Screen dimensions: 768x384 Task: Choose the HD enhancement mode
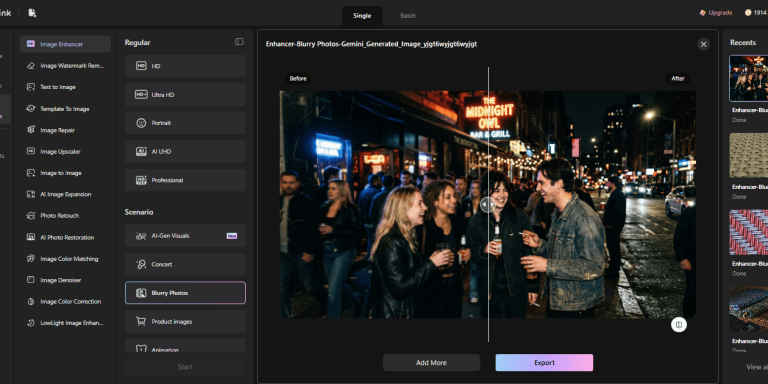click(185, 66)
